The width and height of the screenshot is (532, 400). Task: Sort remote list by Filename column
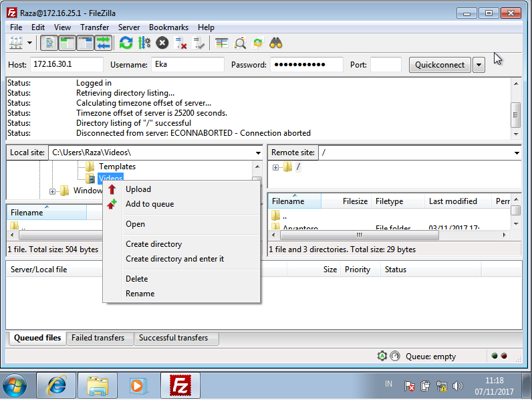tap(295, 201)
